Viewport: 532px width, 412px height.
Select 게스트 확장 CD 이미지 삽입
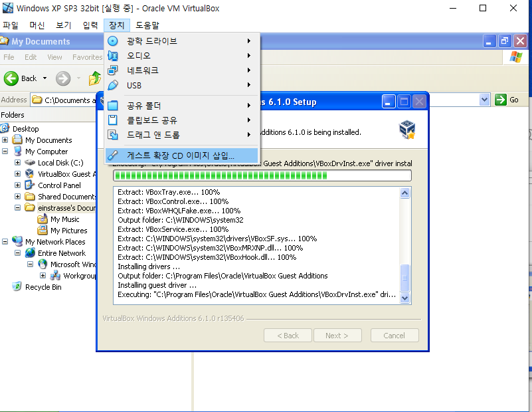click(x=181, y=155)
